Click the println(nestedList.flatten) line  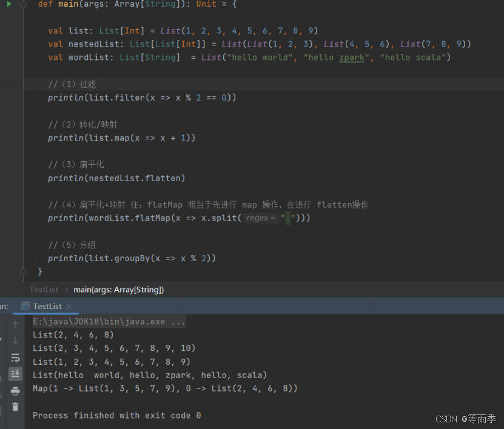pyautogui.click(x=116, y=178)
